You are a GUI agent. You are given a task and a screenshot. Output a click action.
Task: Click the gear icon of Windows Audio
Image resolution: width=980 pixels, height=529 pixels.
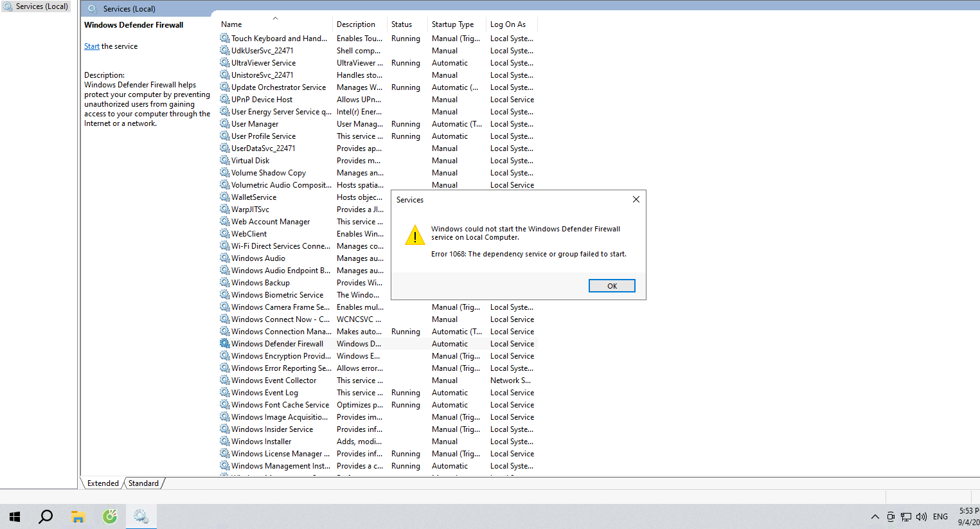coord(225,258)
